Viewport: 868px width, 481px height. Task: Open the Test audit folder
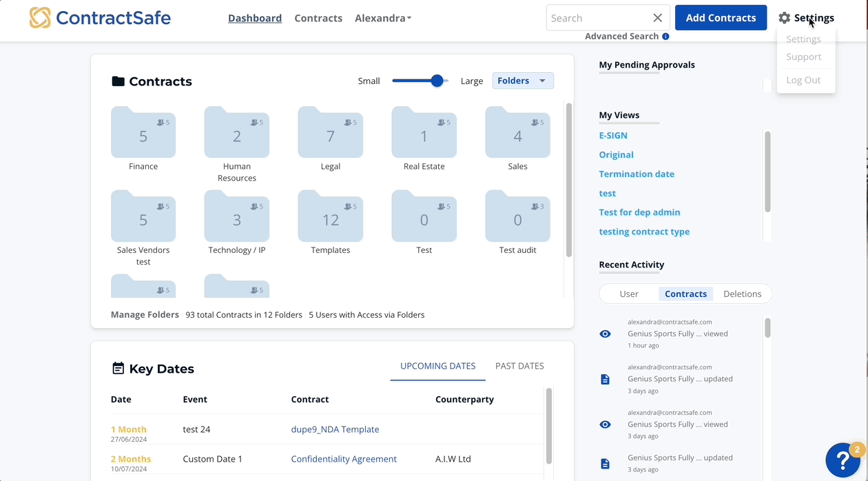[518, 216]
